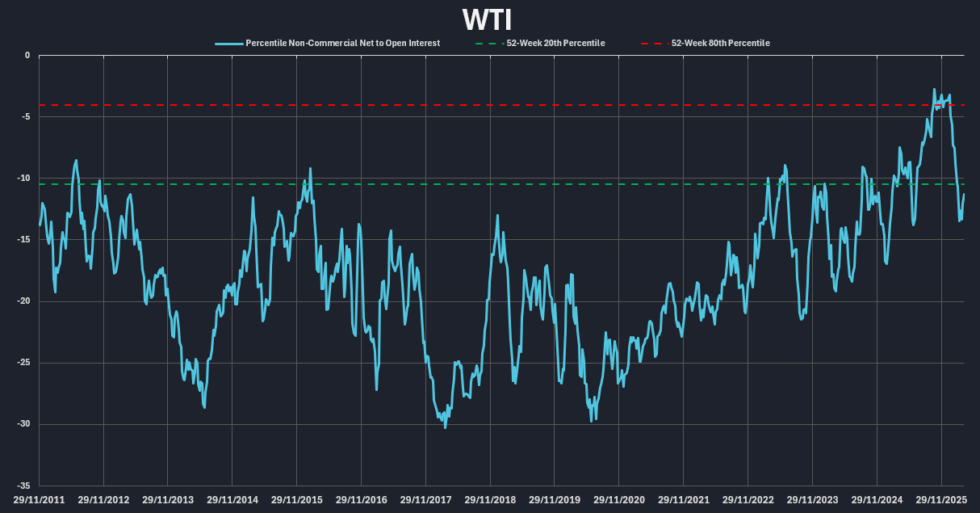The width and height of the screenshot is (980, 513).
Task: Click the 29/11/2020 x-axis date label
Action: coord(619,500)
